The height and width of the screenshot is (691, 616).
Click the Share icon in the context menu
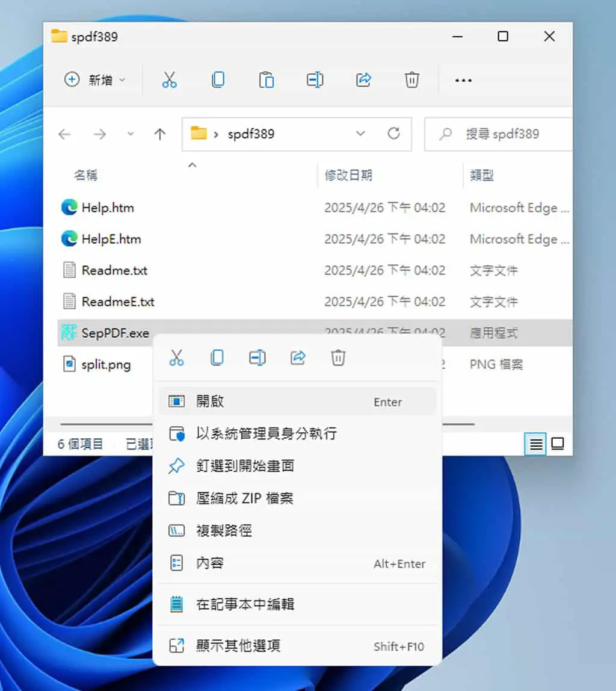[x=298, y=358]
